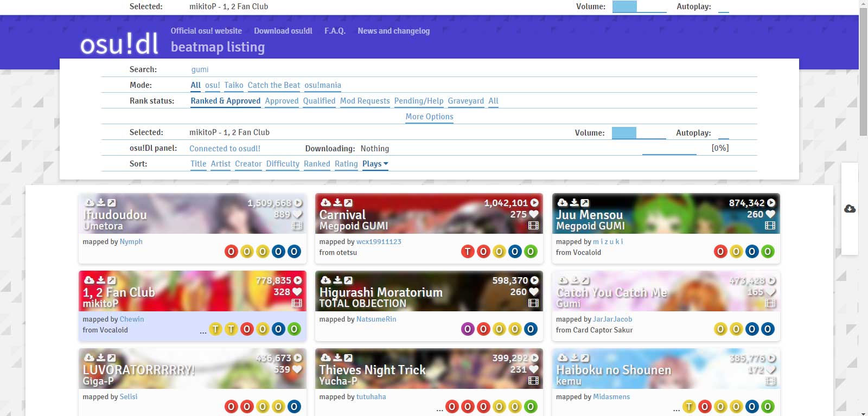Open News and changelog link
The image size is (868, 416).
click(394, 31)
